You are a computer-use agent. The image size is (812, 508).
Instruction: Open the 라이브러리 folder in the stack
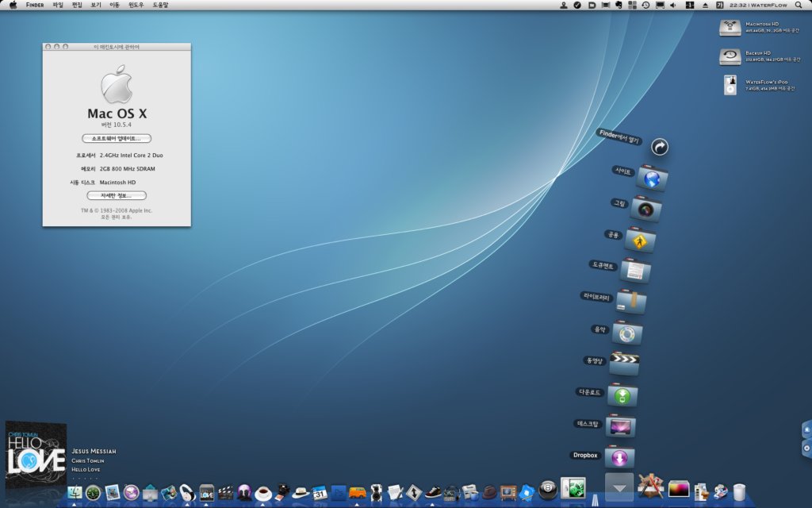pos(630,302)
